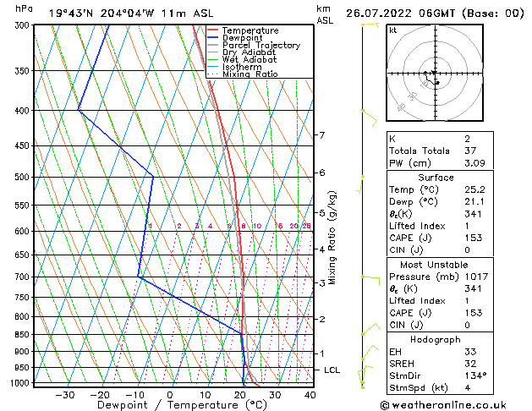Click the 500 hPa pressure label
The image size is (532, 411).
(x=24, y=177)
